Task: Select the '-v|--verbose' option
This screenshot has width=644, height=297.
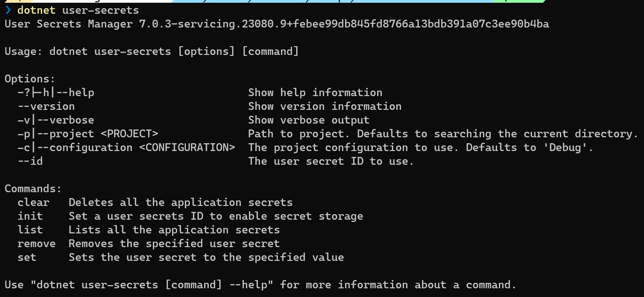Action: pyautogui.click(x=56, y=120)
